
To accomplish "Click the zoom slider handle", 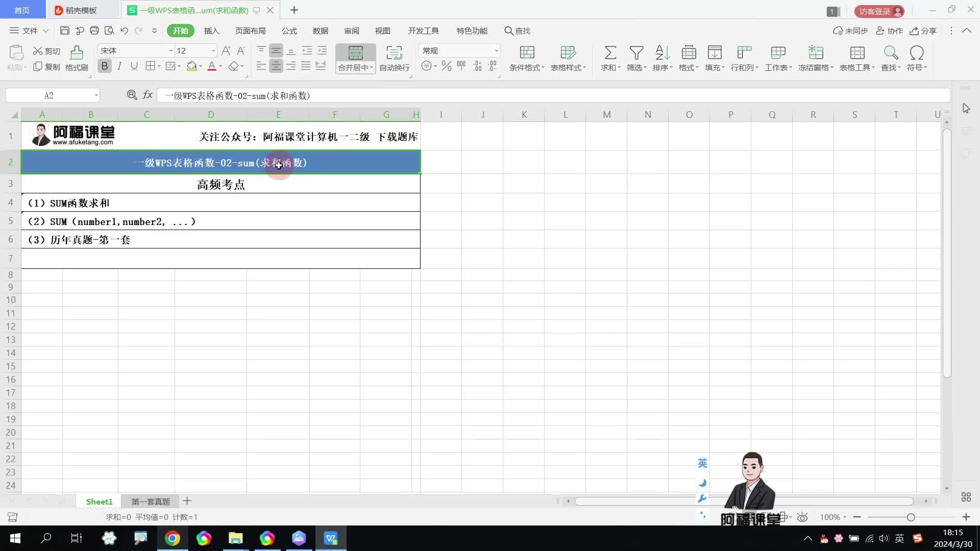I will pos(911,517).
